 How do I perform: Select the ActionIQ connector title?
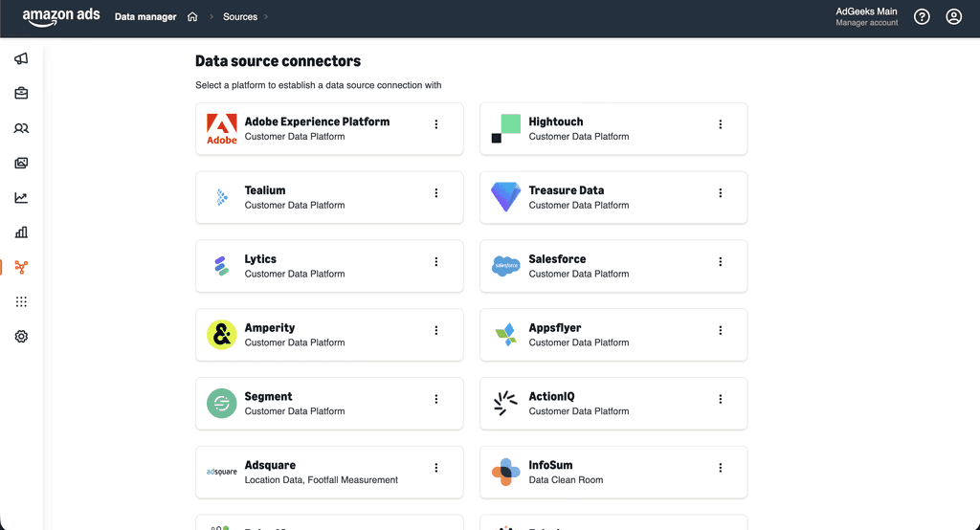[x=551, y=397]
